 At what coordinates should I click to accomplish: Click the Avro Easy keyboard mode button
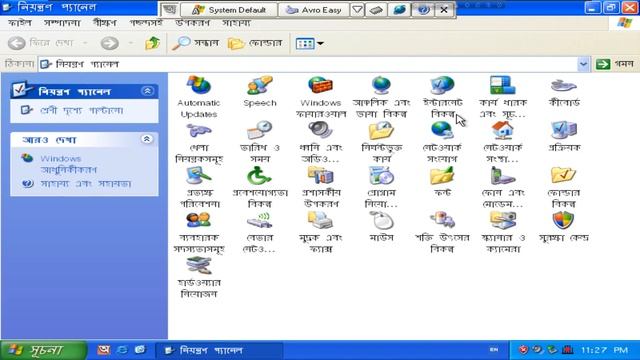(313, 10)
